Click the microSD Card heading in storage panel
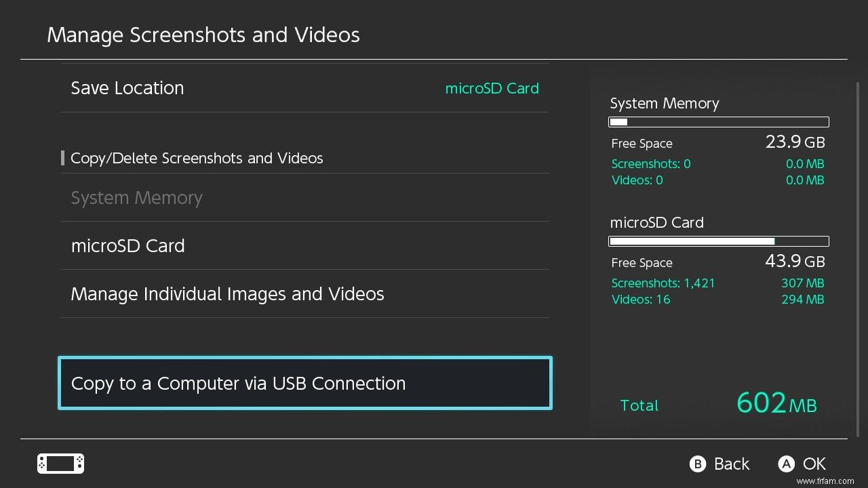Viewport: 868px width, 488px height. pyautogui.click(x=656, y=223)
